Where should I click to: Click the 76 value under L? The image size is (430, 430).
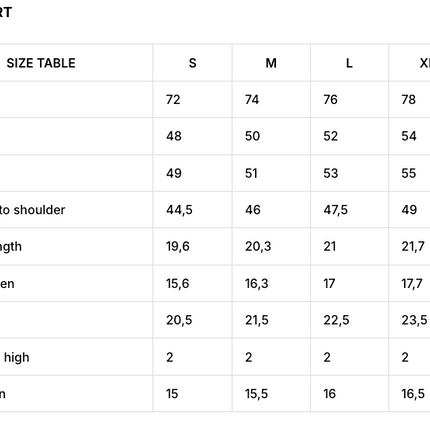[x=330, y=100]
